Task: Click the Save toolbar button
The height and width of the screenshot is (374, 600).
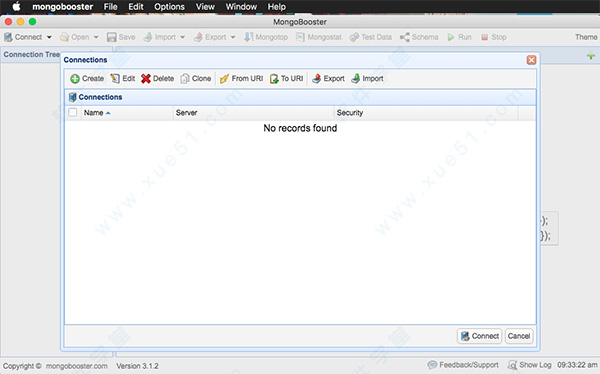Action: 121,37
